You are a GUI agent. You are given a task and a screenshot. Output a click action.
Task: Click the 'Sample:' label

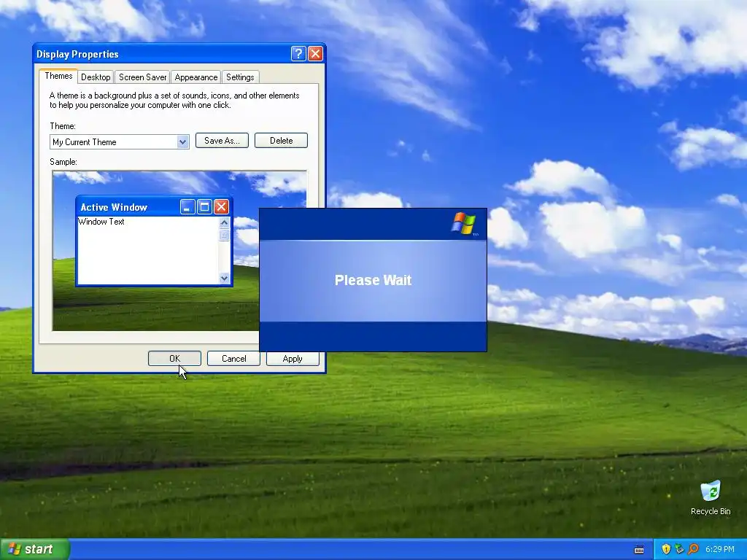[x=63, y=162]
